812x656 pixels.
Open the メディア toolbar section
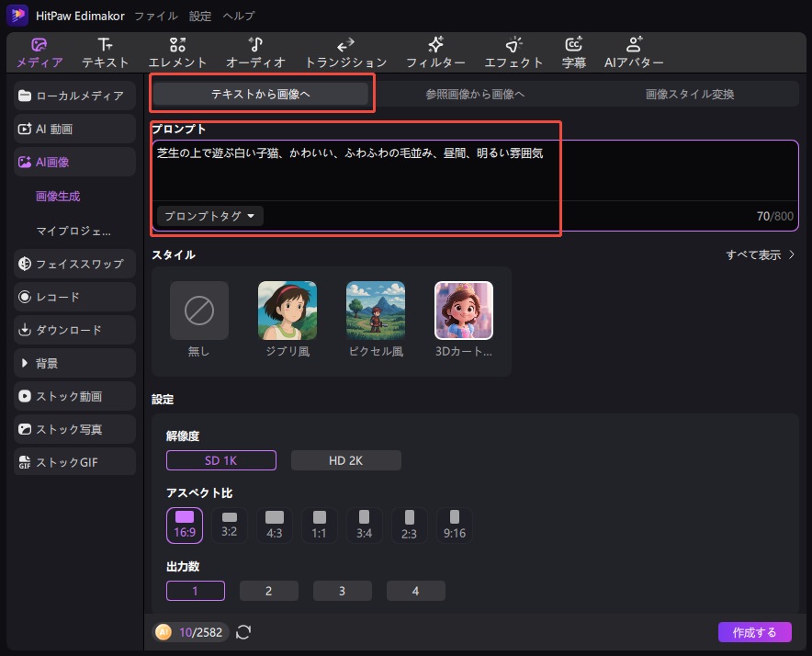[x=39, y=53]
